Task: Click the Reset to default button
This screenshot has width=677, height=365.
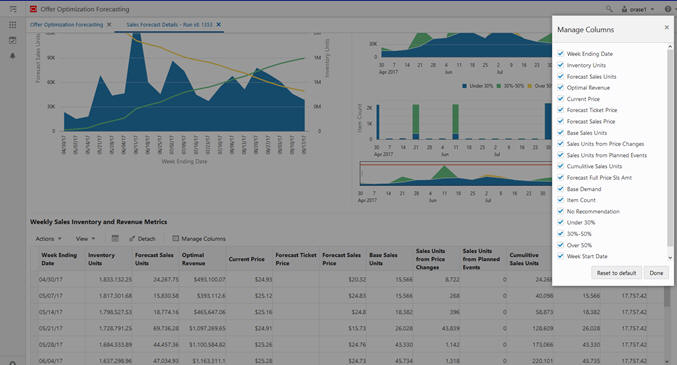Action: pos(616,273)
